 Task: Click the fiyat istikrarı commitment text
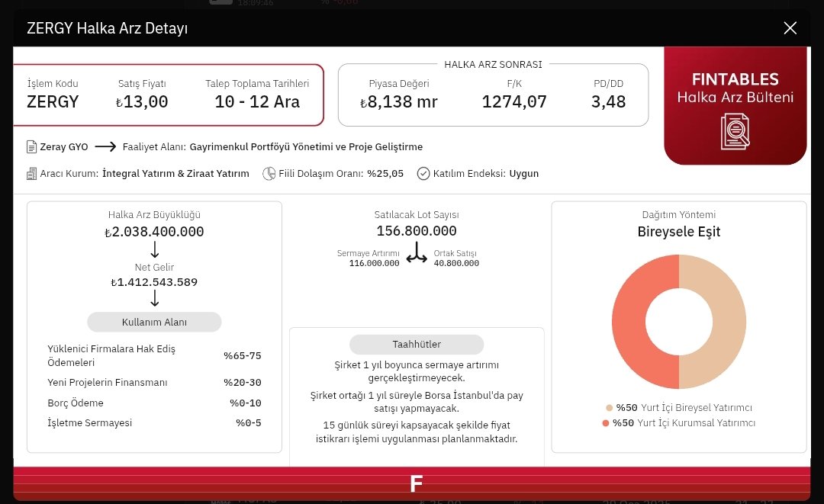pyautogui.click(x=417, y=432)
